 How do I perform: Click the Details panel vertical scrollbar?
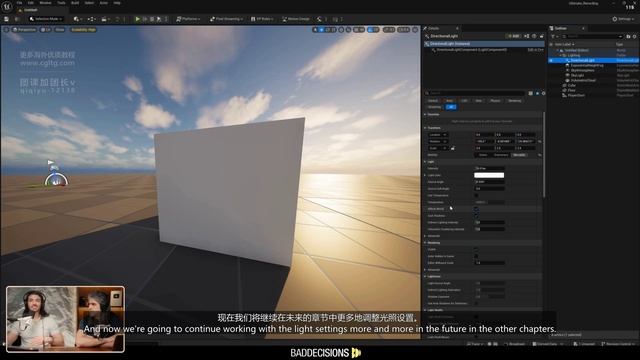tap(544, 154)
